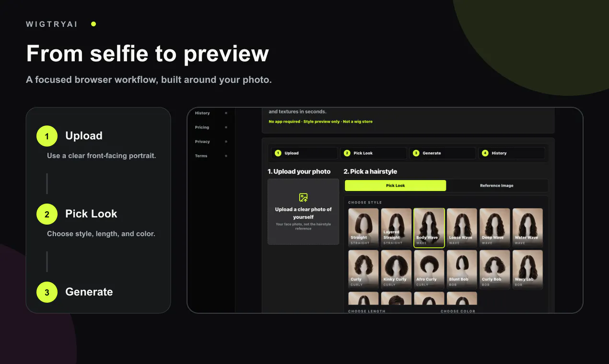609x364 pixels.
Task: Go to step 2 Pick Look in the stepper bar
Action: click(x=373, y=153)
